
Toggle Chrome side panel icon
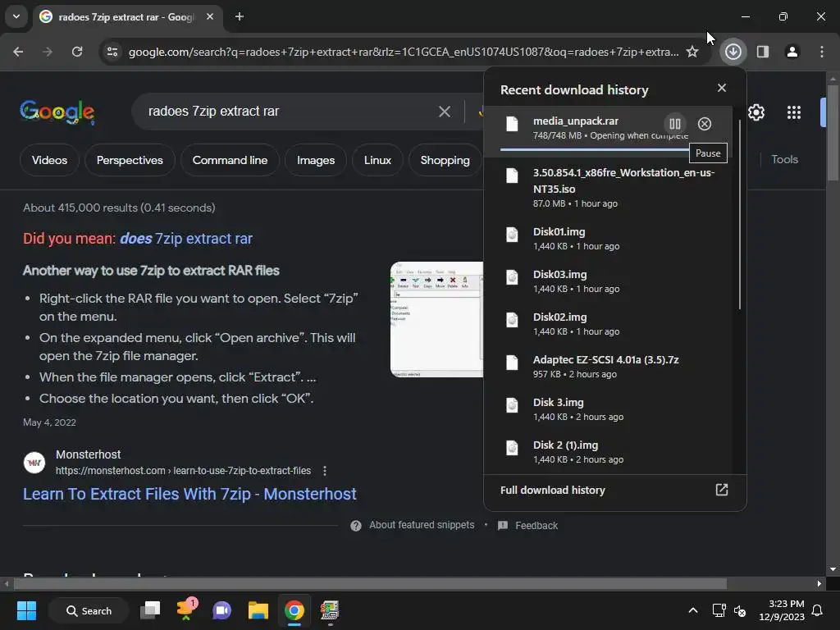(x=762, y=52)
